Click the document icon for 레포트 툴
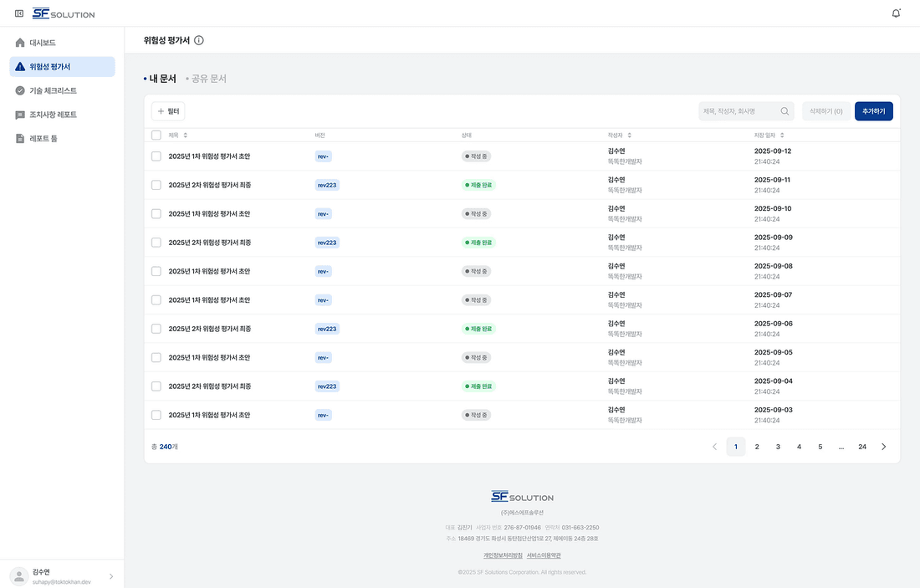Image resolution: width=920 pixels, height=588 pixels. (20, 139)
